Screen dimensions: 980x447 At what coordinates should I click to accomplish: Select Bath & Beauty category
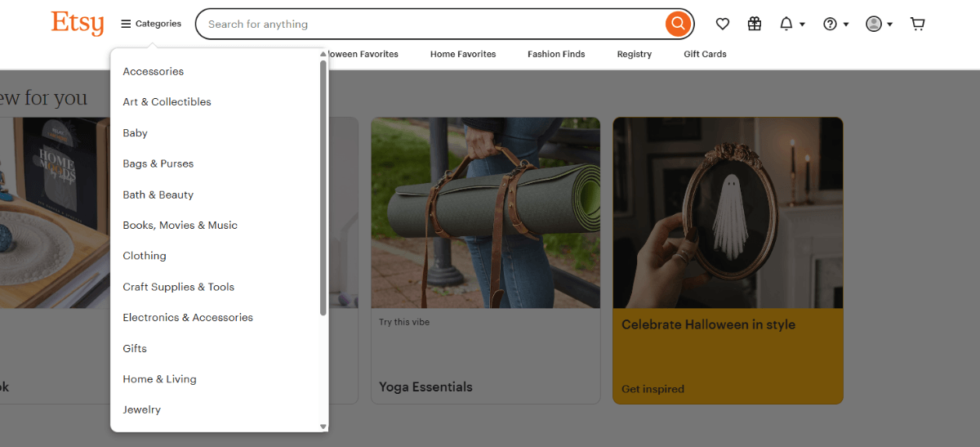pos(158,194)
